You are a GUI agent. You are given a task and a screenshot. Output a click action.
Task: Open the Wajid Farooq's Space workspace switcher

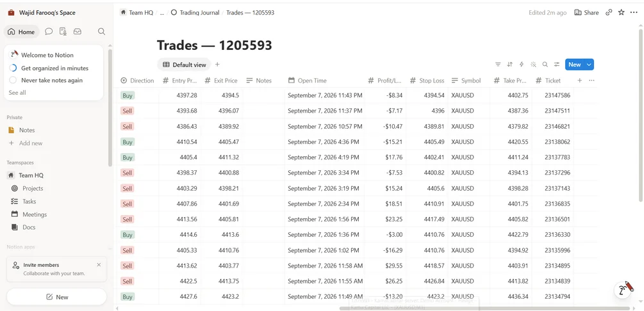(x=42, y=13)
